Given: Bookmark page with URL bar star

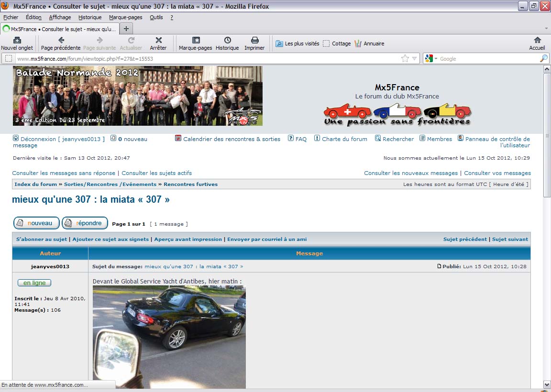Looking at the screenshot, I should [x=405, y=59].
